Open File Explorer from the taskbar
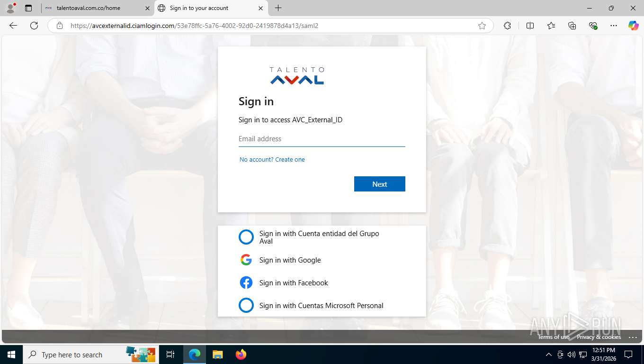 (217, 355)
